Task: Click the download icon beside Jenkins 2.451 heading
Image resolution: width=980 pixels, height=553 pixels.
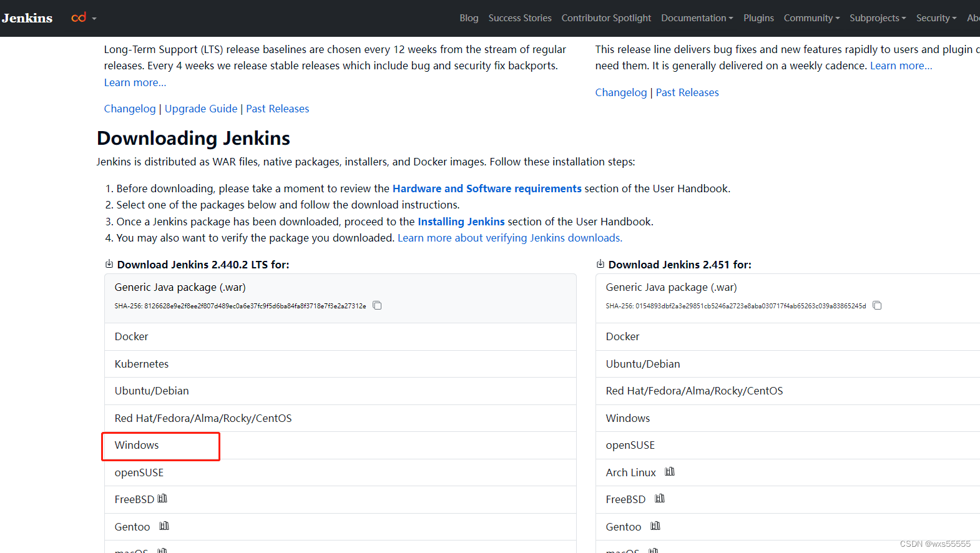Action: point(600,264)
